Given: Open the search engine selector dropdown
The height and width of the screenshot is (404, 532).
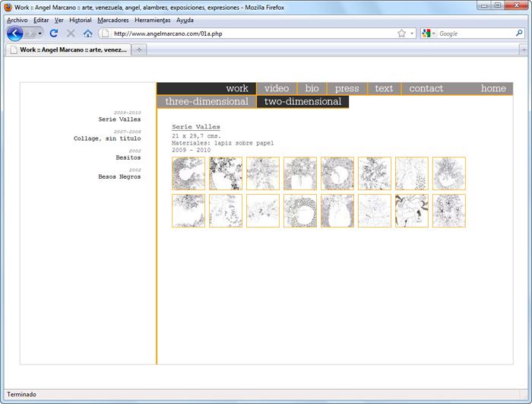Looking at the screenshot, I should click(x=429, y=33).
